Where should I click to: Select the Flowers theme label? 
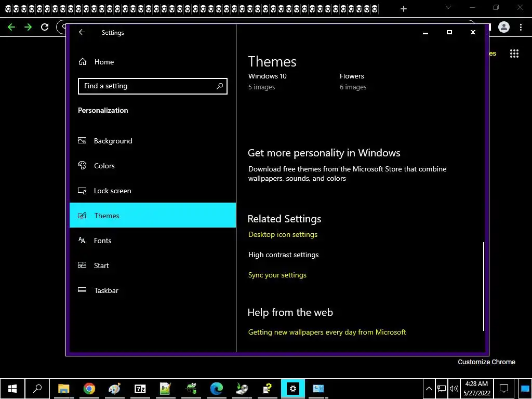[352, 76]
